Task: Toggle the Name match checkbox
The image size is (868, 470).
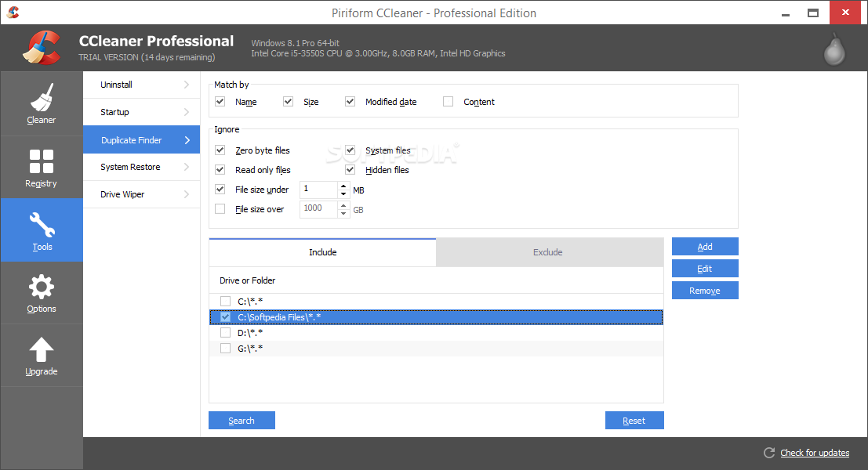Action: tap(220, 102)
